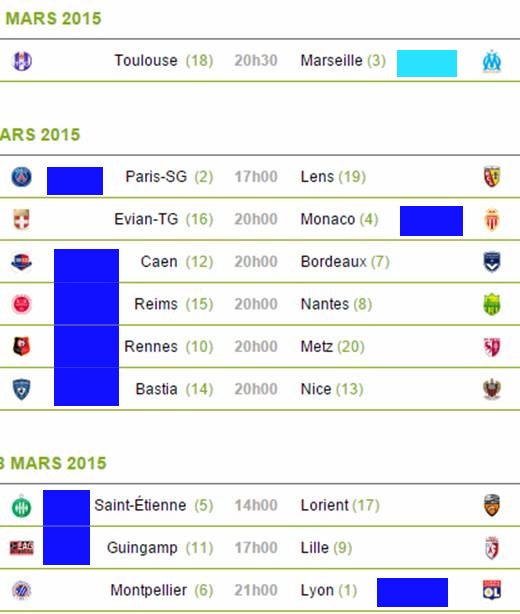Click the Guingamp club logo

click(22, 547)
